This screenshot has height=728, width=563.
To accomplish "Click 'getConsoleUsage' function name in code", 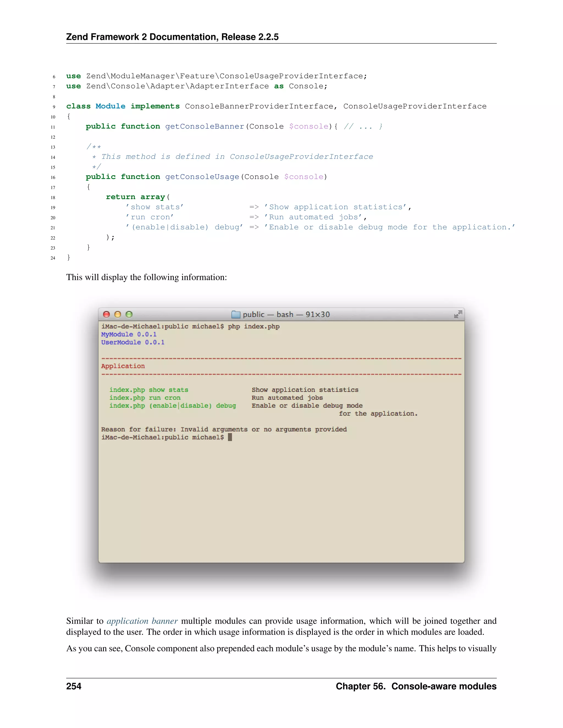I will [x=202, y=177].
